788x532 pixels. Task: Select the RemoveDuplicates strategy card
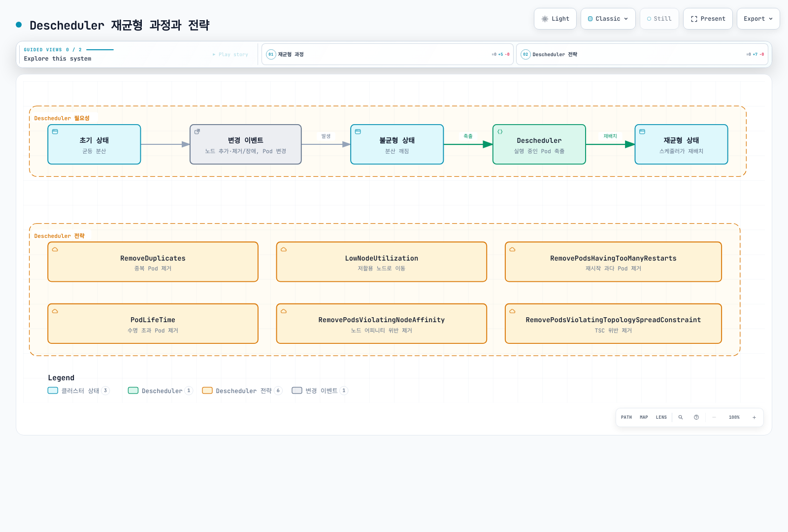(153, 262)
